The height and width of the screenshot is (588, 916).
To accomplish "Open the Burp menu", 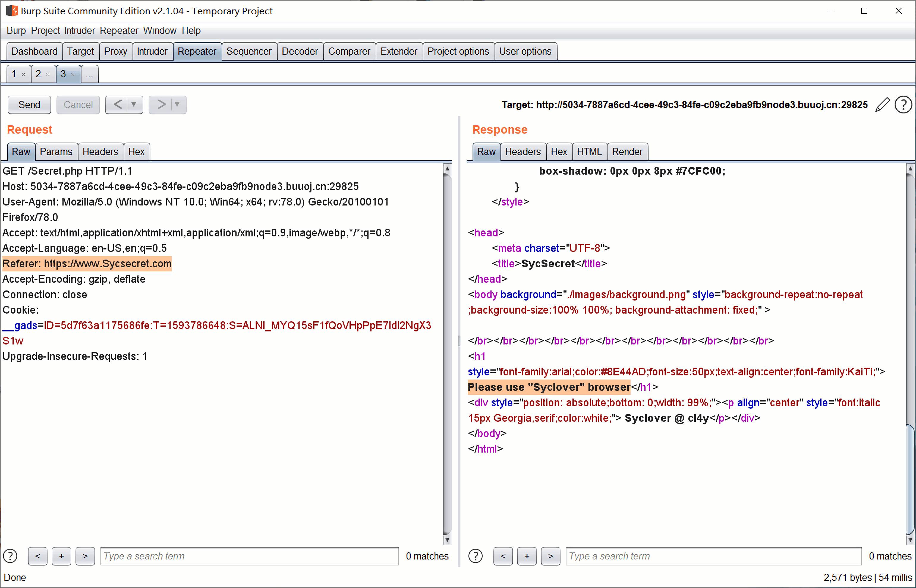I will point(16,31).
